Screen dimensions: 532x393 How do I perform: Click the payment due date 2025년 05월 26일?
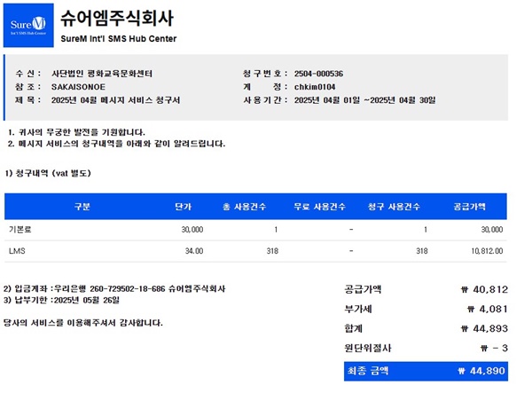[90, 301]
